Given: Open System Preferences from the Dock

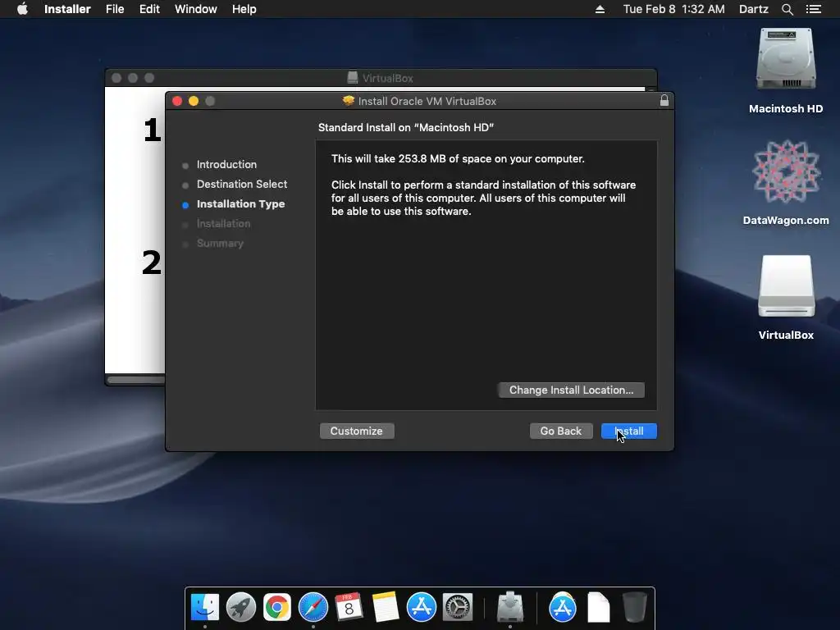Looking at the screenshot, I should [x=458, y=607].
